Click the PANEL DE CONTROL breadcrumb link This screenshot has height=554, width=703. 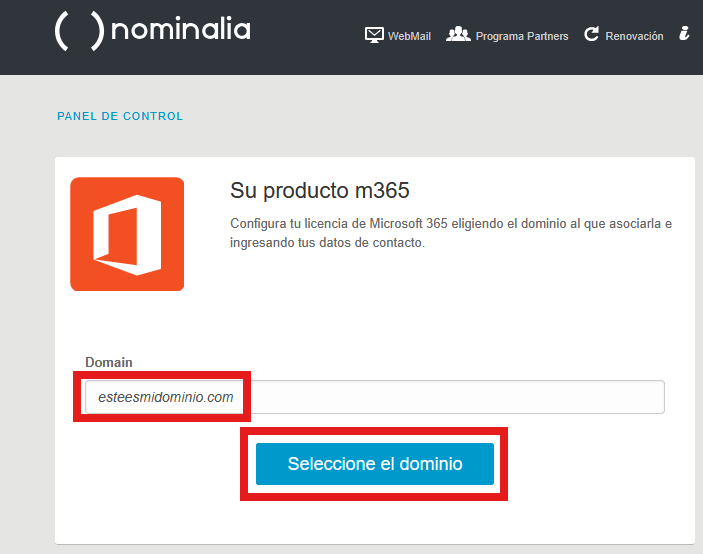point(120,116)
